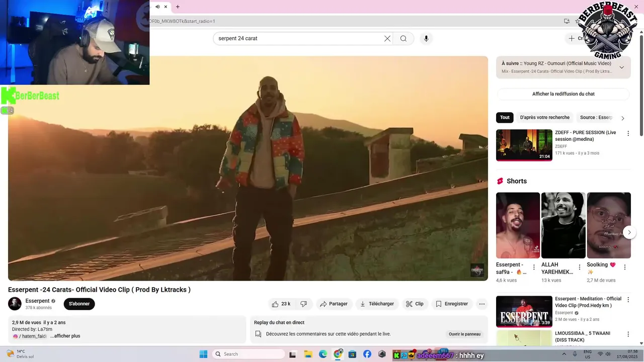Select the Tout filter chip
Screen dimensions: 644x362
coord(505,118)
